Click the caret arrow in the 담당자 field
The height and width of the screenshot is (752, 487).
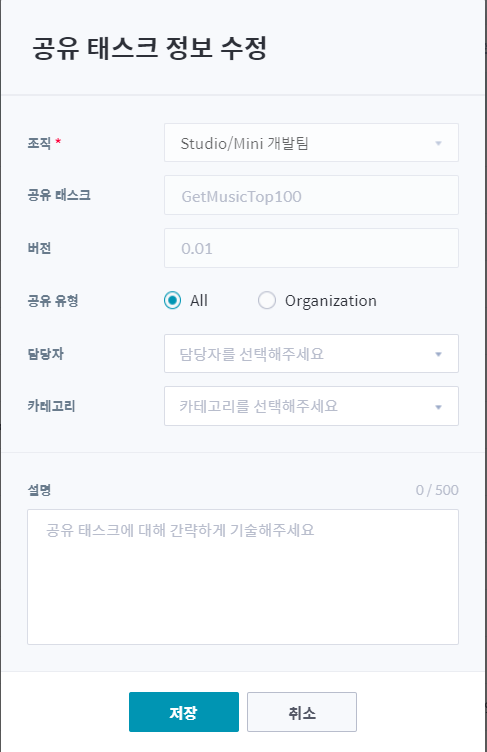coord(438,354)
